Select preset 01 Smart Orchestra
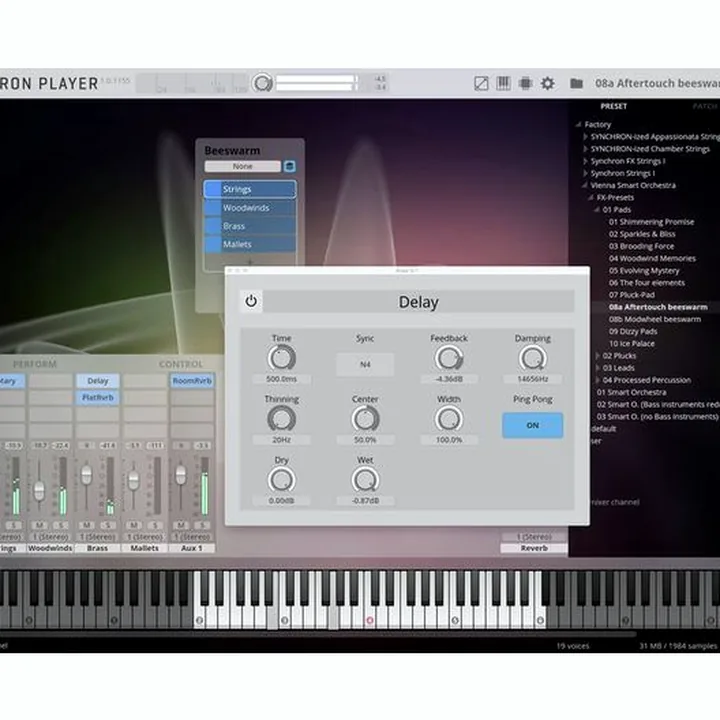Image resolution: width=720 pixels, height=720 pixels. pyautogui.click(x=631, y=392)
